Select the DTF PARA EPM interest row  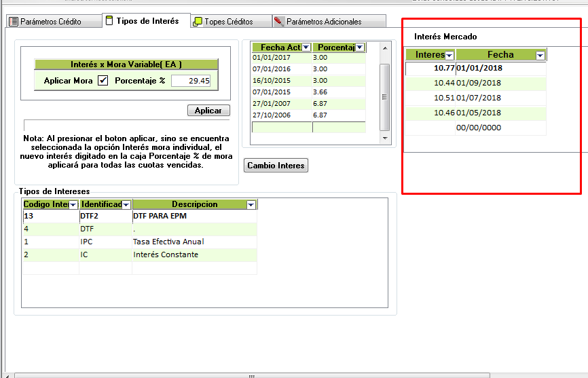[x=160, y=216]
